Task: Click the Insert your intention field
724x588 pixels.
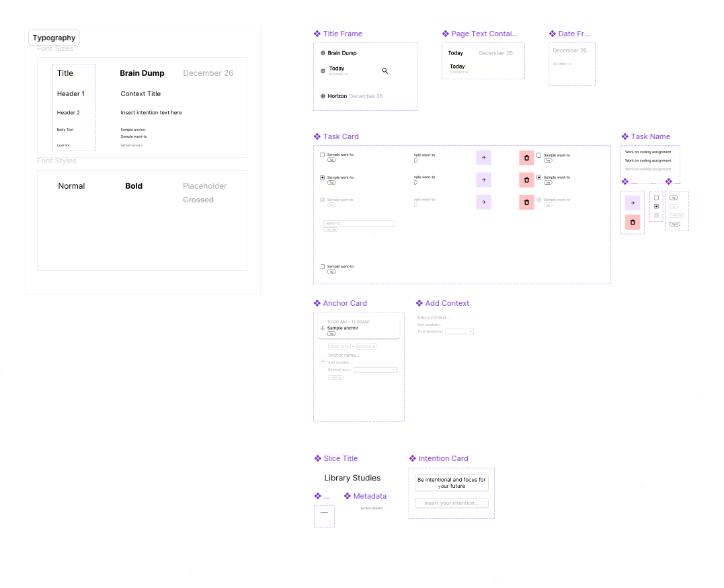Action: tap(451, 503)
